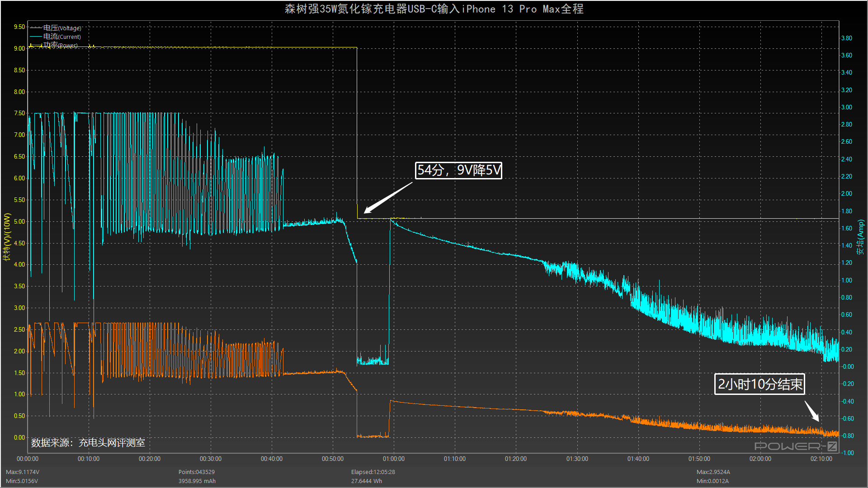The image size is (868, 488).
Task: Click the 伏特(V)/(10W) left axis title
Action: (7, 237)
